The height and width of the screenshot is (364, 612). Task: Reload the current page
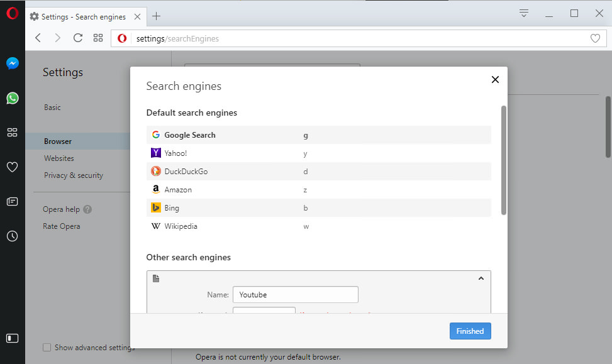[78, 38]
